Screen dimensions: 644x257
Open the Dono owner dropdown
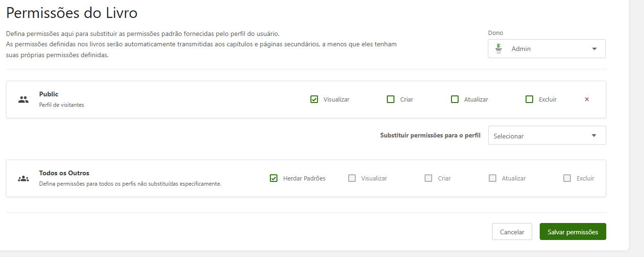tap(547, 49)
